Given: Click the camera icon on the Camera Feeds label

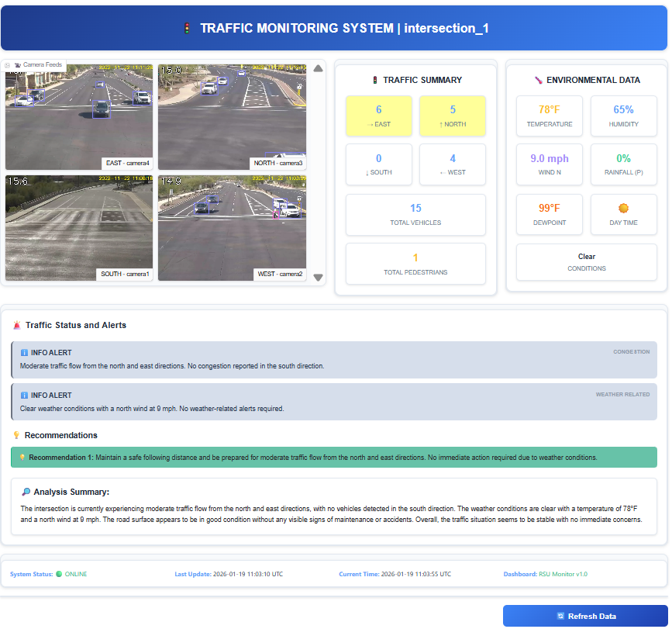Looking at the screenshot, I should [18, 64].
